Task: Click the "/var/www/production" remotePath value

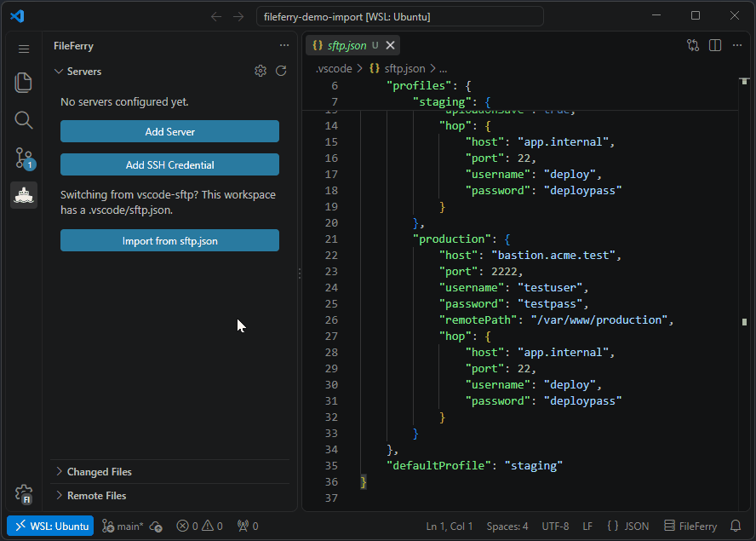Action: point(598,319)
